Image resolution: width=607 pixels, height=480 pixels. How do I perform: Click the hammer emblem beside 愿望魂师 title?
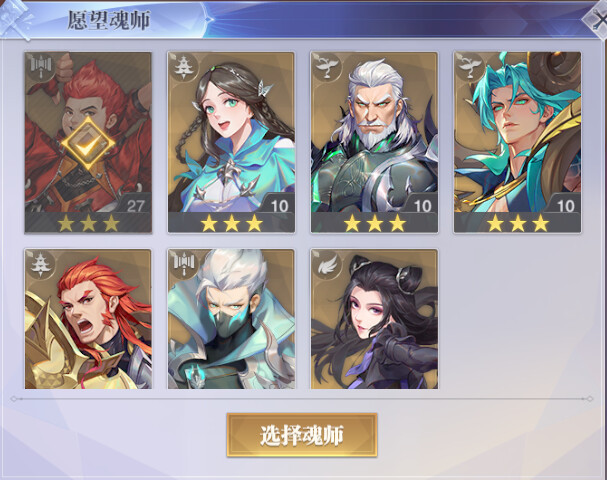click(x=15, y=19)
